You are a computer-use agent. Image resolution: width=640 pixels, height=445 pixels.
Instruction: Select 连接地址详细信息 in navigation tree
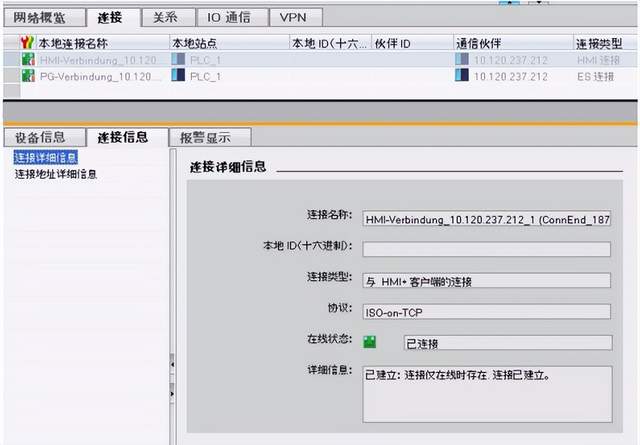[x=56, y=174]
